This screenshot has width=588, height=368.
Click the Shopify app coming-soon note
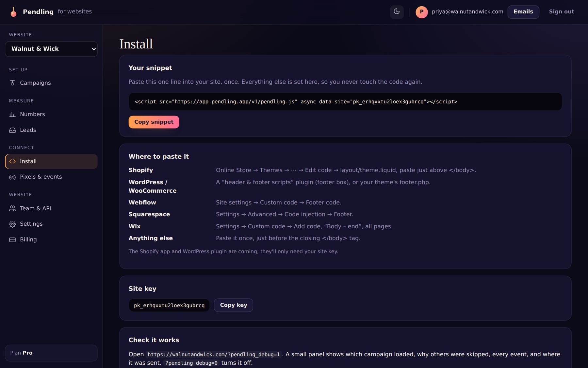click(x=233, y=251)
